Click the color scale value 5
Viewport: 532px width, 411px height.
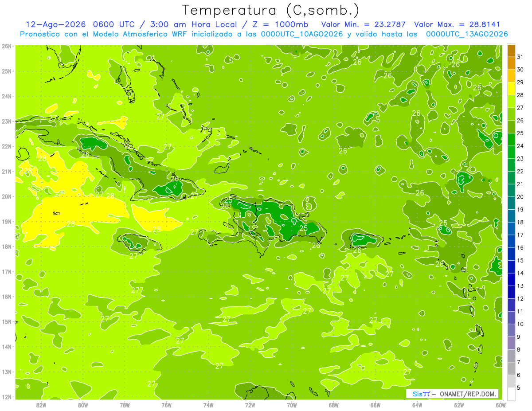(x=519, y=388)
